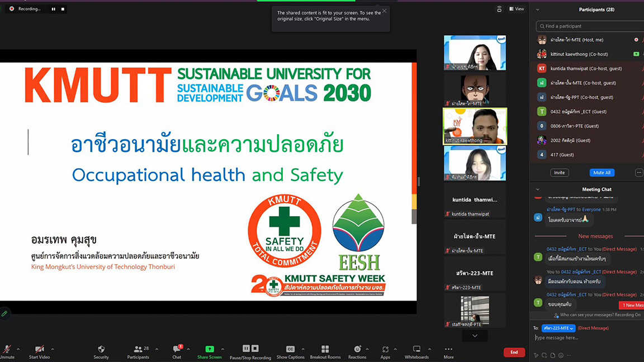The width and height of the screenshot is (644, 362).
Task: Open more chat options ellipsis
Action: pos(569,355)
